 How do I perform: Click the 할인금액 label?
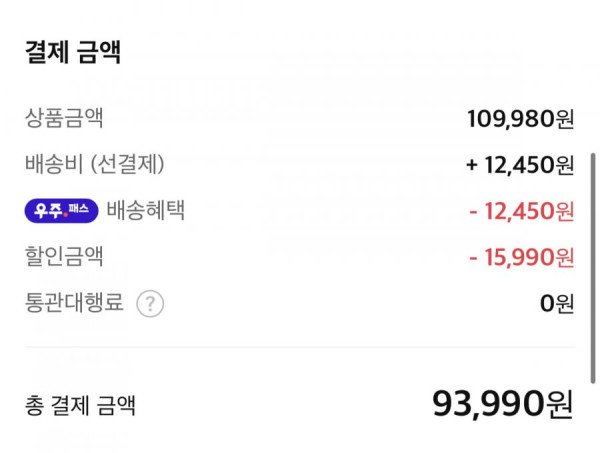pos(64,256)
